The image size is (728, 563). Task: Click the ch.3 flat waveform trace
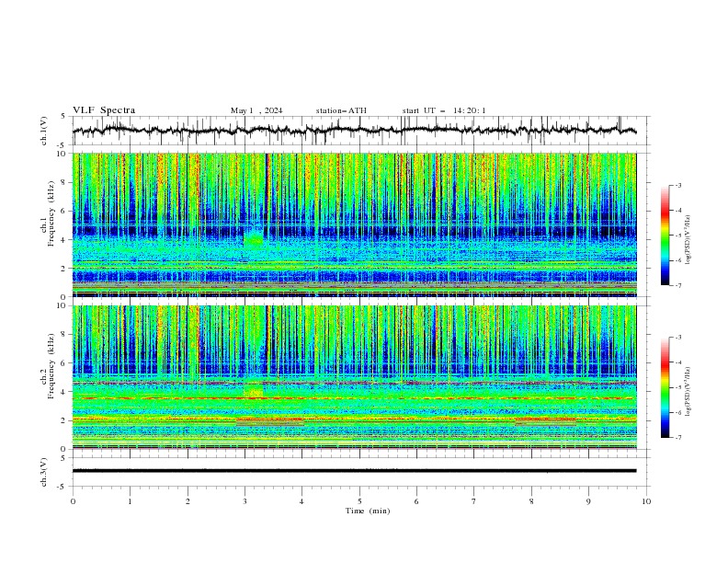click(354, 471)
